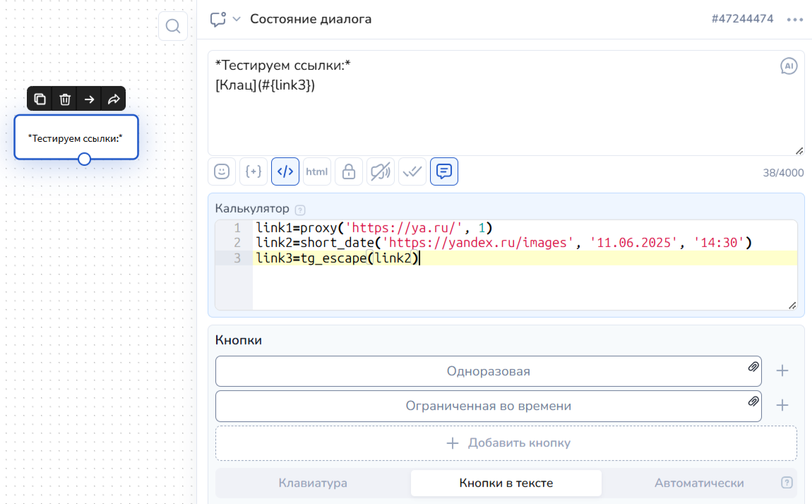This screenshot has height=504, width=812.
Task: Toggle html formatting mode
Action: (x=317, y=172)
